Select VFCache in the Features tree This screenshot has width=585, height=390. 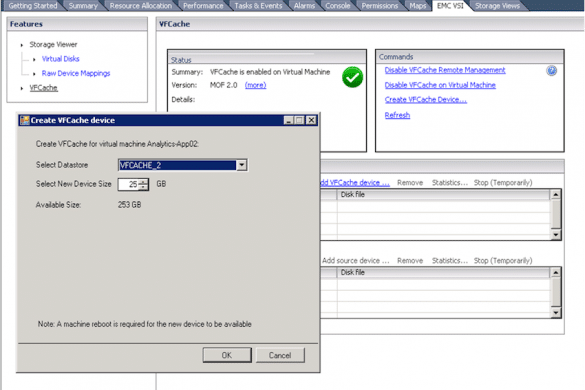(44, 88)
